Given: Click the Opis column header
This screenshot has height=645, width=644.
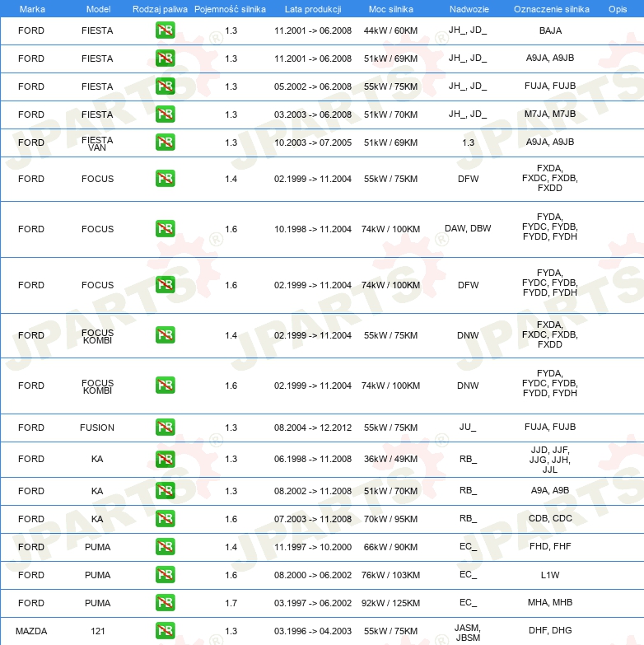Looking at the screenshot, I should click(x=618, y=9).
